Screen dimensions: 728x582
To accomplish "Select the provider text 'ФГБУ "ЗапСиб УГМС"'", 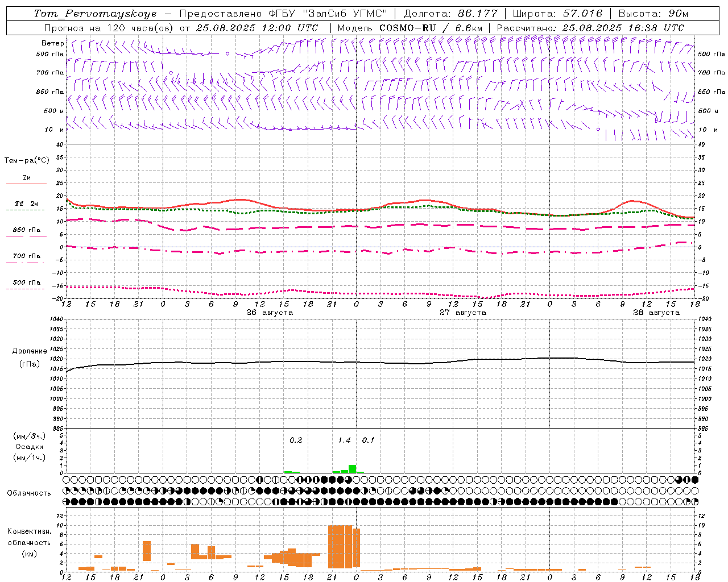I will click(x=327, y=14).
